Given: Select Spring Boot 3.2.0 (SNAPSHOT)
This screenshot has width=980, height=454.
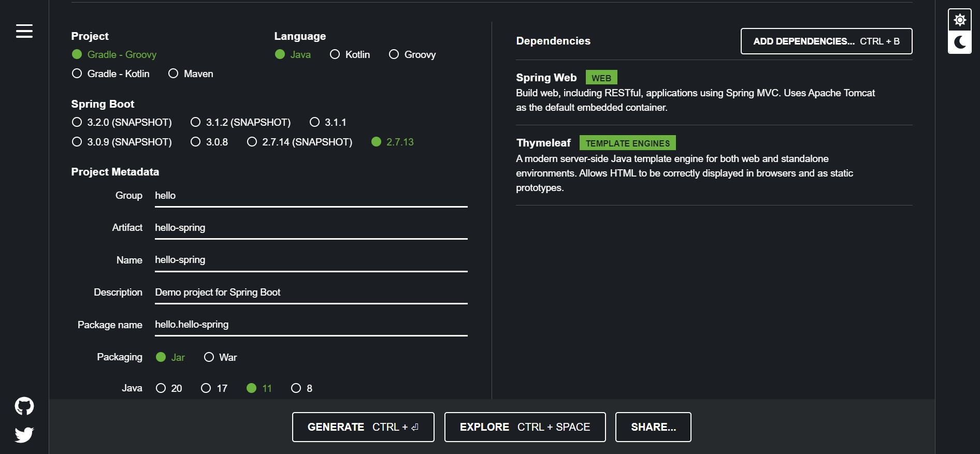Looking at the screenshot, I should 122,122.
